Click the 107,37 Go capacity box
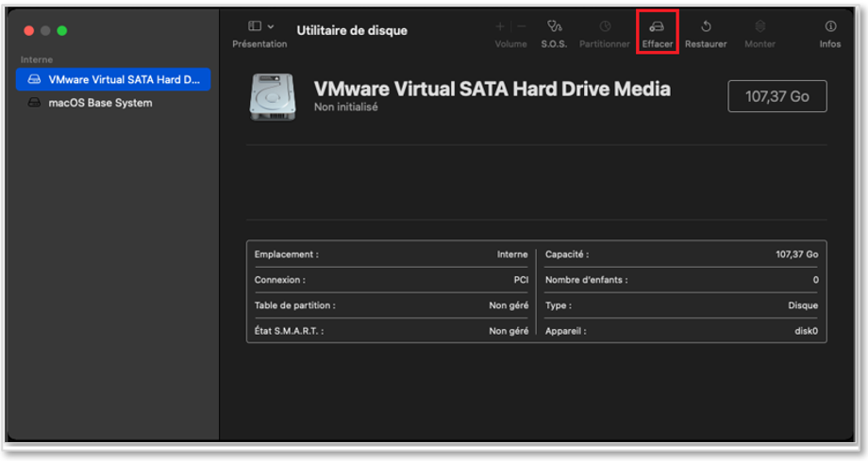868x461 pixels. pos(777,96)
